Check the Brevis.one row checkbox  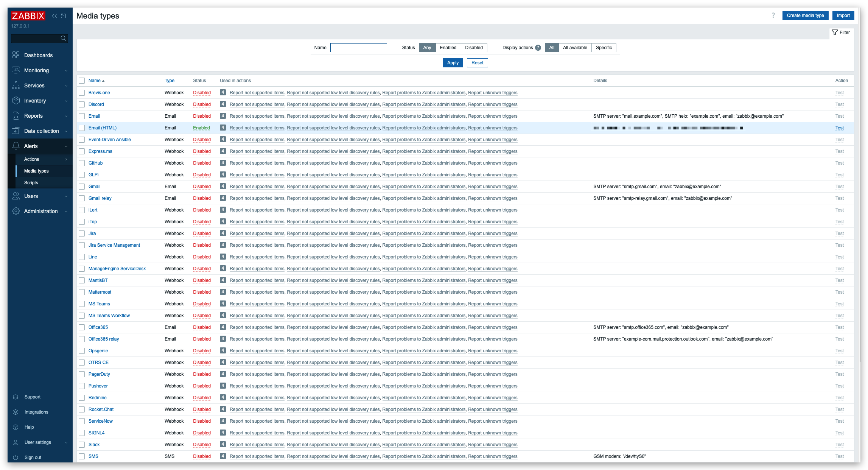pos(82,93)
